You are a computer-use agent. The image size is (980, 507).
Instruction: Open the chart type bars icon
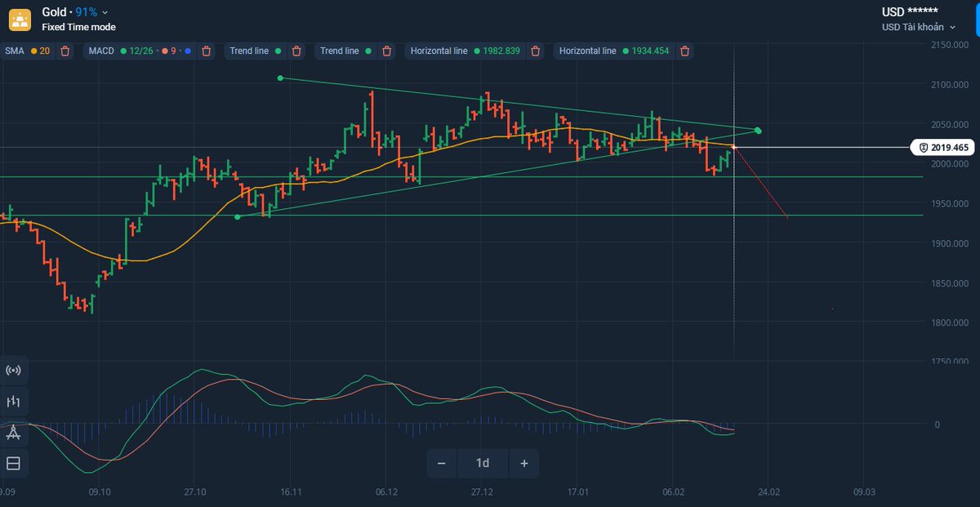coord(13,402)
